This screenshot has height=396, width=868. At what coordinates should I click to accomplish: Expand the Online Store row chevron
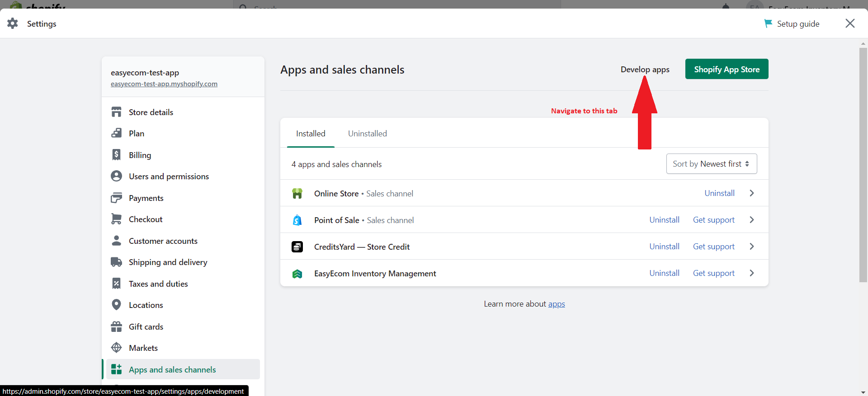(752, 193)
